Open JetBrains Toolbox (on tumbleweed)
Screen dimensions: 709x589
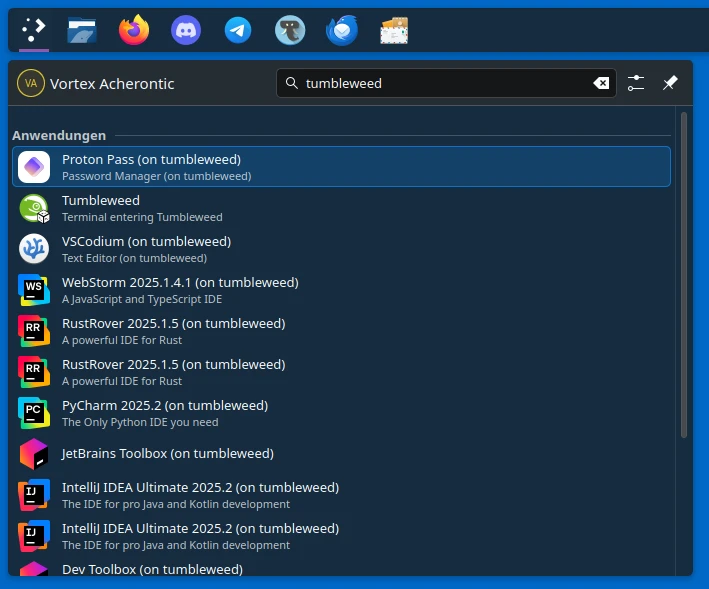click(x=341, y=454)
